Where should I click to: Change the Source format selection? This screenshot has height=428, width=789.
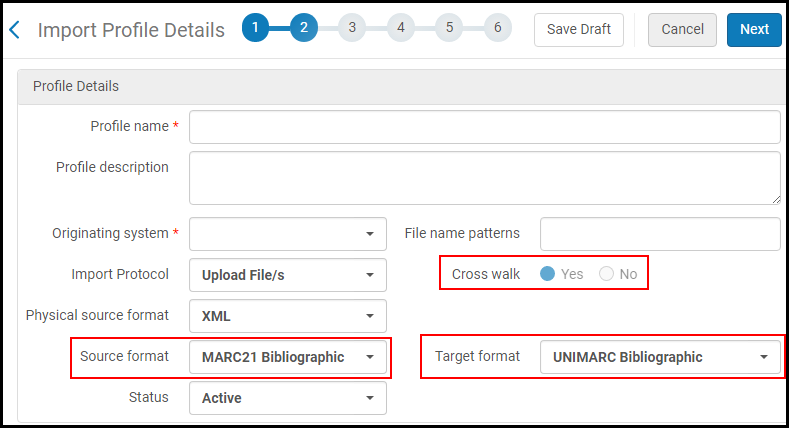(x=288, y=357)
